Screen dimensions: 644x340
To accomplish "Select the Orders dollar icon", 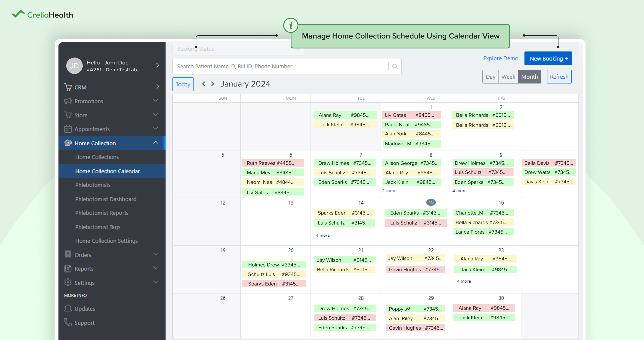I will coord(68,255).
